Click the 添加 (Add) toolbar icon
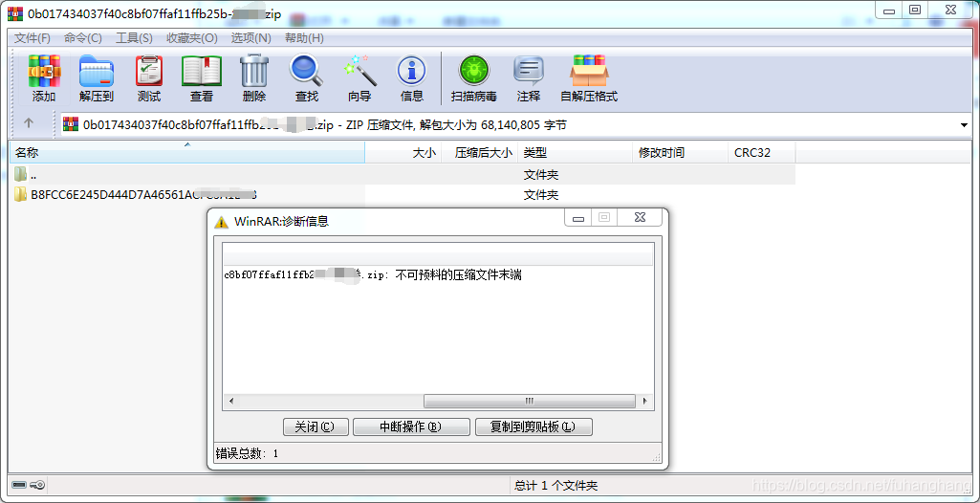 click(x=44, y=78)
